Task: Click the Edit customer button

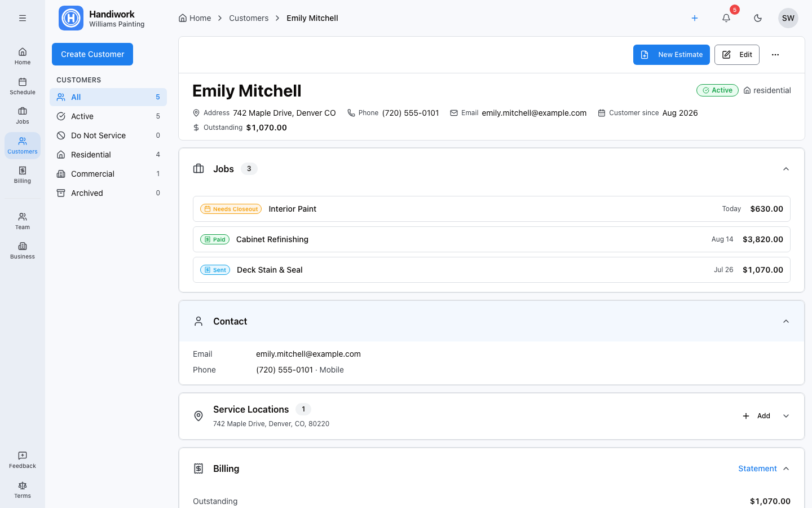Action: (737, 55)
